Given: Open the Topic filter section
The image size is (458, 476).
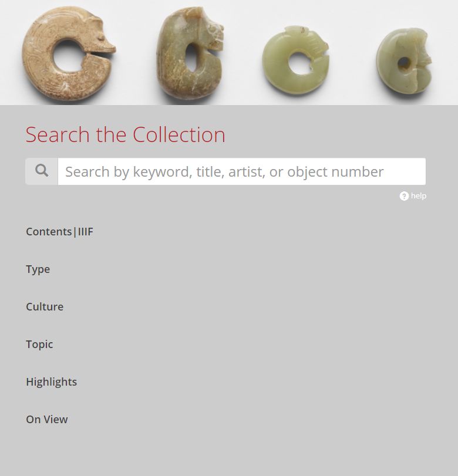Looking at the screenshot, I should (39, 345).
